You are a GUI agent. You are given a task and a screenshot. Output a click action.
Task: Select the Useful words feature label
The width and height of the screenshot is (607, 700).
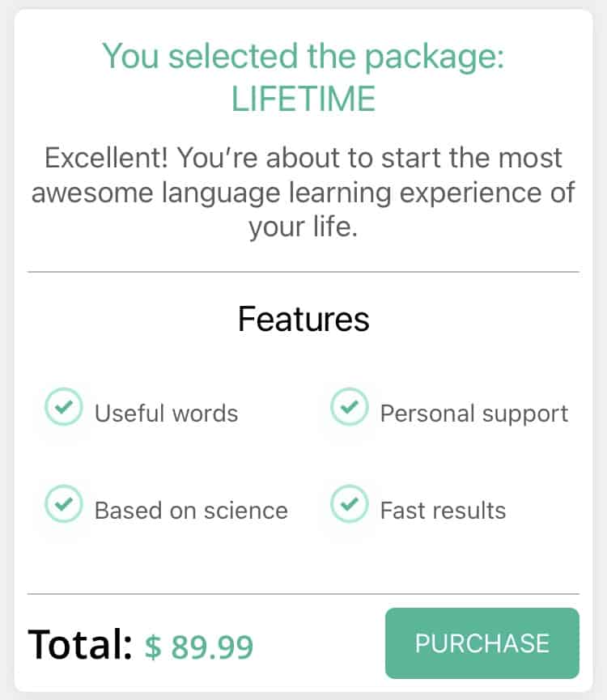pyautogui.click(x=166, y=414)
